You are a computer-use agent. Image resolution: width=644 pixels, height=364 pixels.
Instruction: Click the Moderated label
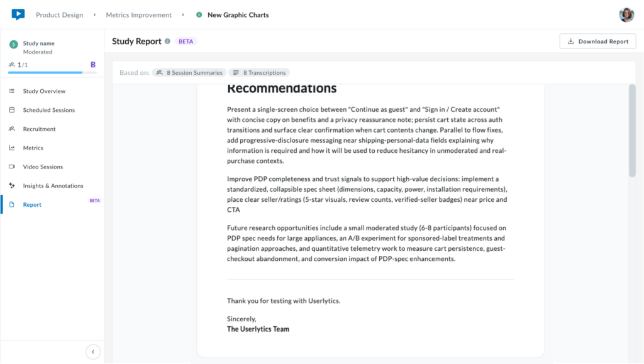pyautogui.click(x=37, y=52)
